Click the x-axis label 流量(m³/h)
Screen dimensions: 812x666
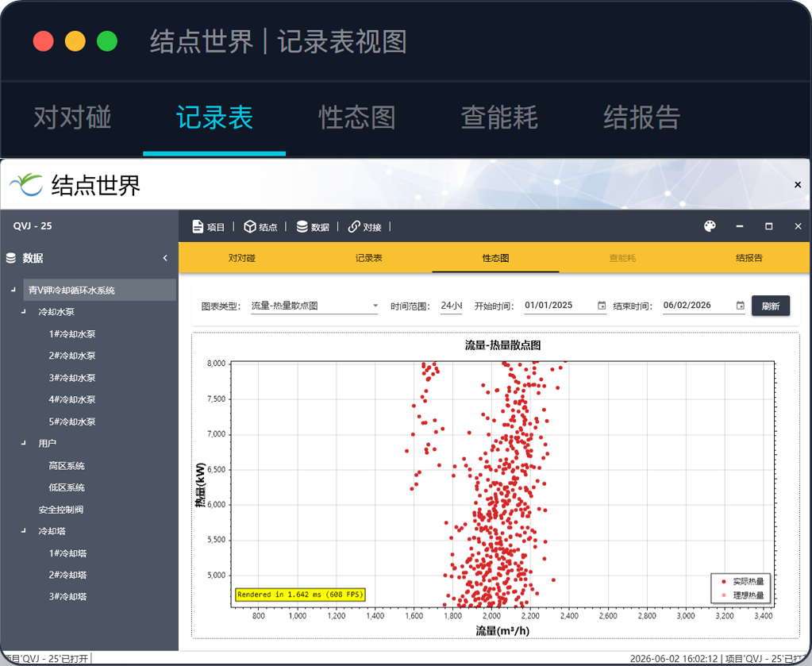coord(503,631)
